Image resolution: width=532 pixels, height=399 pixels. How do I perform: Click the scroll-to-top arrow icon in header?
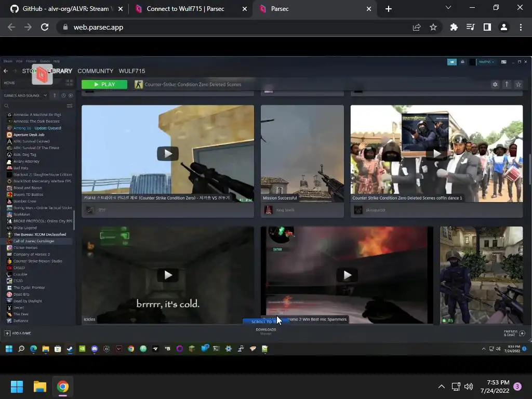(507, 85)
